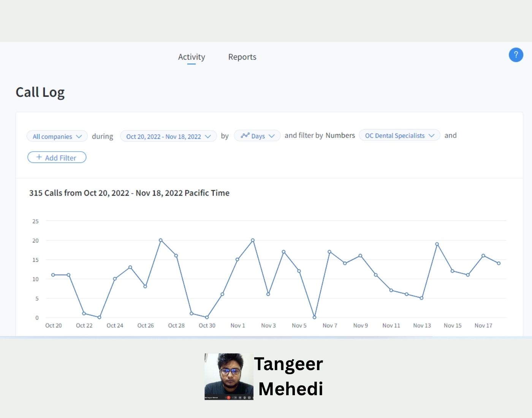Click the Nov 6 zero-calls data point
Viewport: 532px width, 418px height.
[314, 317]
